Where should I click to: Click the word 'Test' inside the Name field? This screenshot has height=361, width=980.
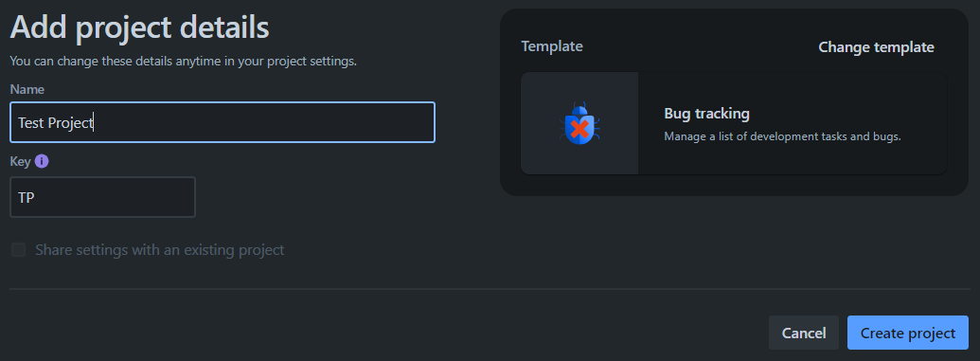(x=30, y=122)
